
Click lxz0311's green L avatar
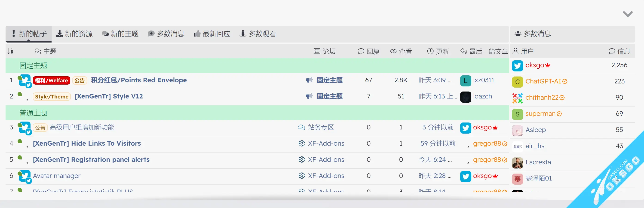click(465, 80)
